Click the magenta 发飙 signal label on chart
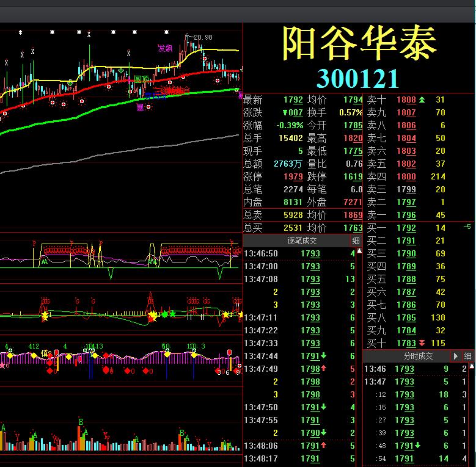This screenshot has height=467, width=476. [165, 48]
